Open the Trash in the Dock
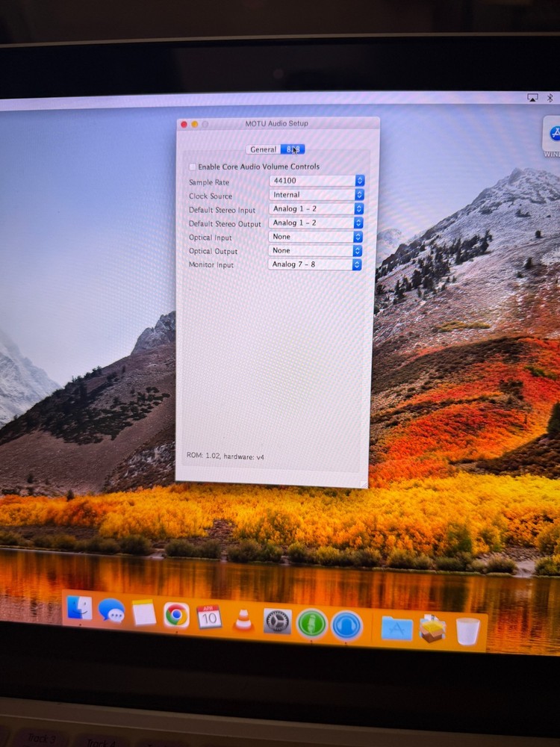Viewport: 560px width, 747px height. pos(467,631)
